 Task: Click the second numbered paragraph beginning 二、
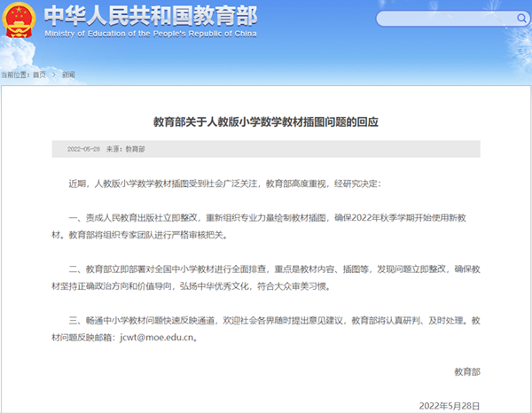pyautogui.click(x=266, y=277)
